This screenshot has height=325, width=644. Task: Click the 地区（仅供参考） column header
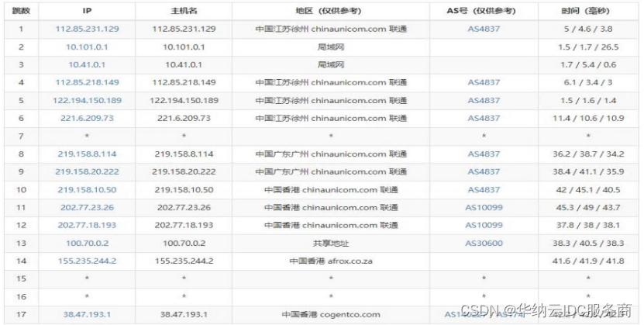(x=330, y=12)
